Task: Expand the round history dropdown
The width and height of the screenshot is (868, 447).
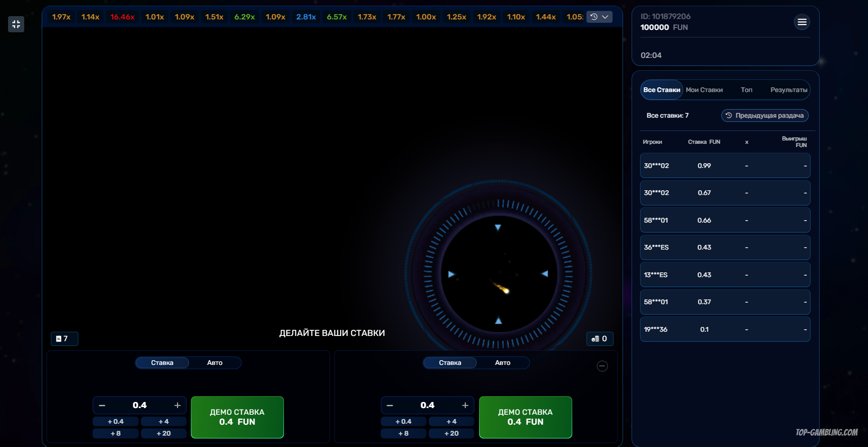Action: pyautogui.click(x=600, y=17)
